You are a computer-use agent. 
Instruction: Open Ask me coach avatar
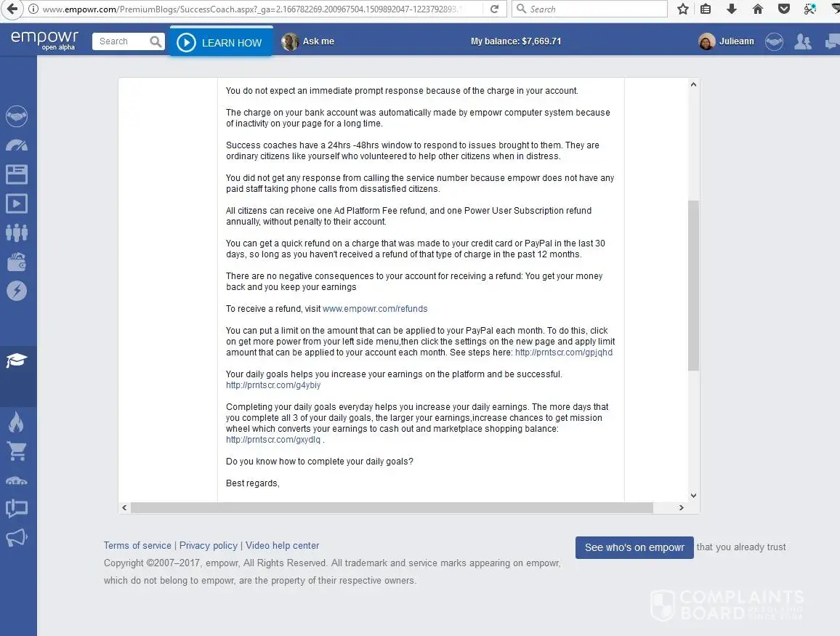coord(290,41)
